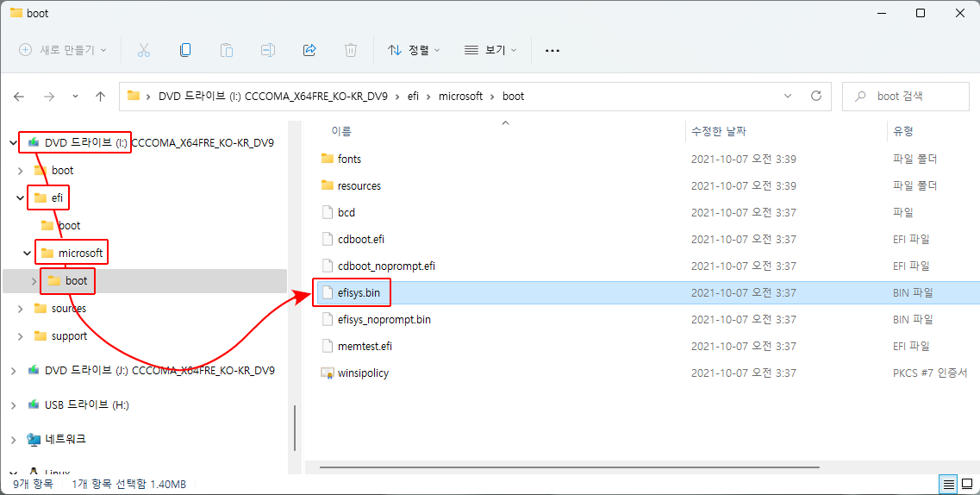The height and width of the screenshot is (495, 980).
Task: Switch to details view in status bar
Action: (x=949, y=485)
